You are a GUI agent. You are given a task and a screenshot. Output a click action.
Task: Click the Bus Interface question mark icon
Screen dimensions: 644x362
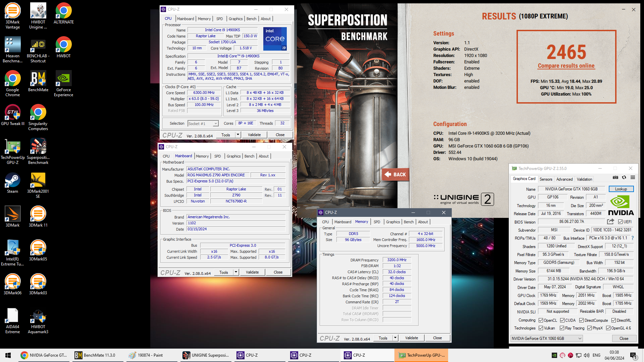pyautogui.click(x=633, y=238)
